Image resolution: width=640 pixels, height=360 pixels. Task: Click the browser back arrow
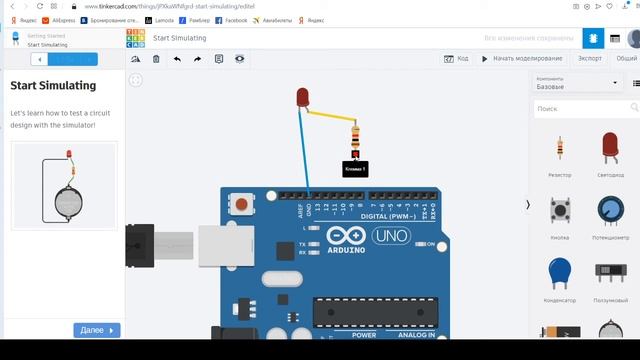13,7
